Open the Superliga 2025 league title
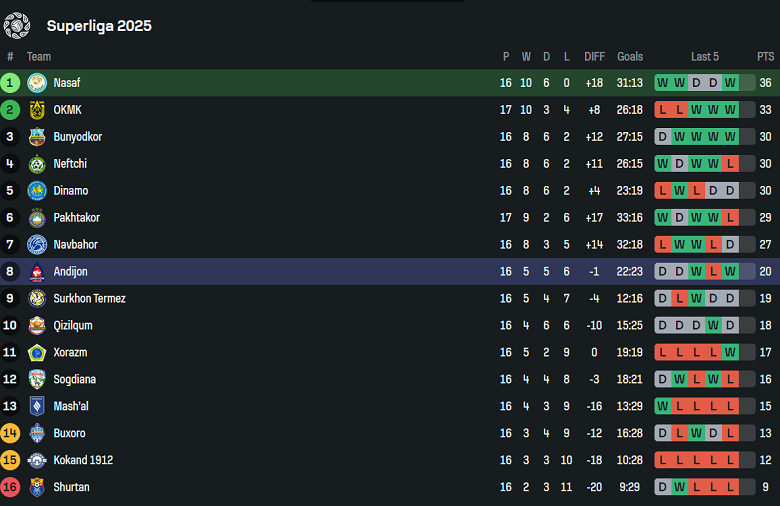This screenshot has height=506, width=780. 99,26
